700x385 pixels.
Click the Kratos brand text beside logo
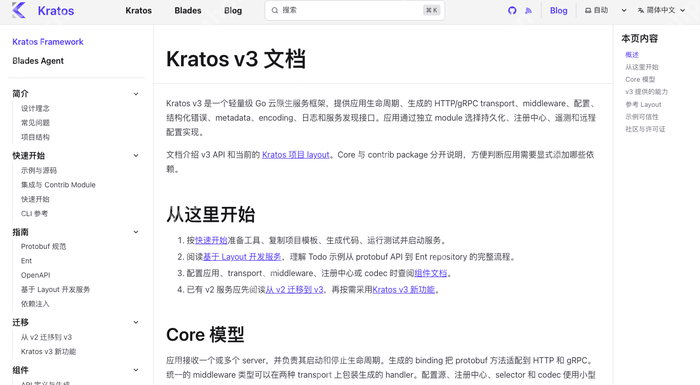point(56,11)
